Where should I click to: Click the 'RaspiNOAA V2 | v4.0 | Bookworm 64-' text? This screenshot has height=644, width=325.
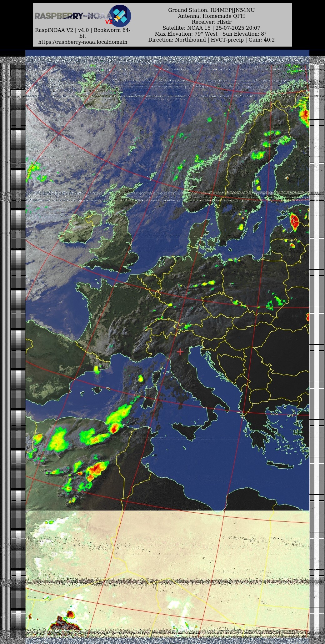tap(82, 30)
